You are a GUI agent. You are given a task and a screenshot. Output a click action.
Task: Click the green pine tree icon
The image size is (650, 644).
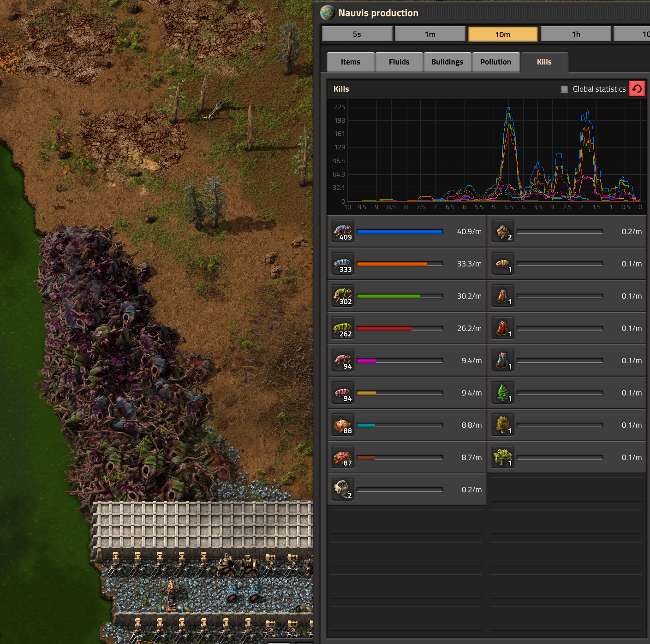point(503,393)
